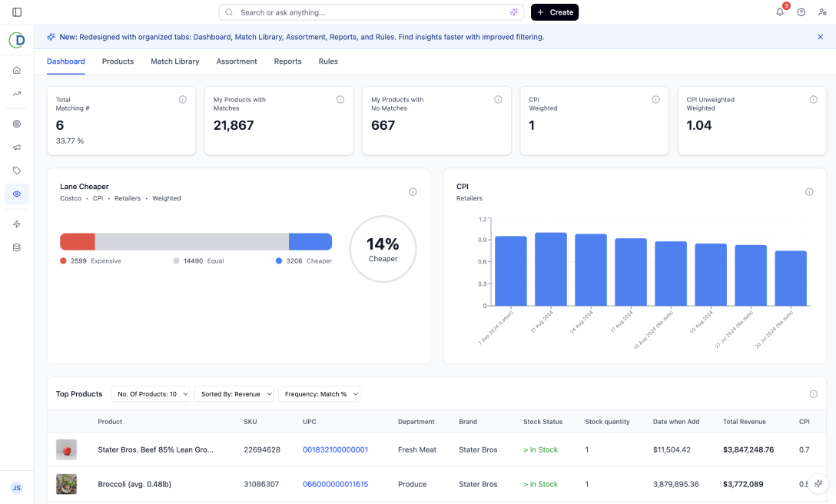Switch to the Match Library tab
This screenshot has width=836, height=504.
click(x=174, y=61)
